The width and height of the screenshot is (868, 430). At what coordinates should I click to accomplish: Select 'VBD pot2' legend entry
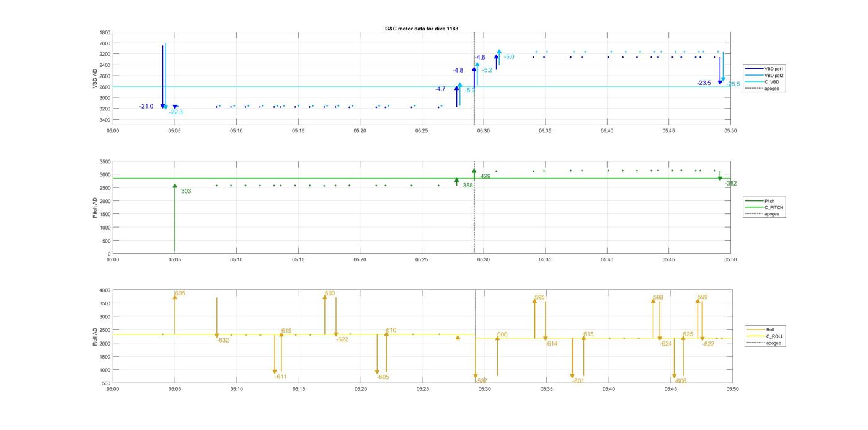point(764,76)
